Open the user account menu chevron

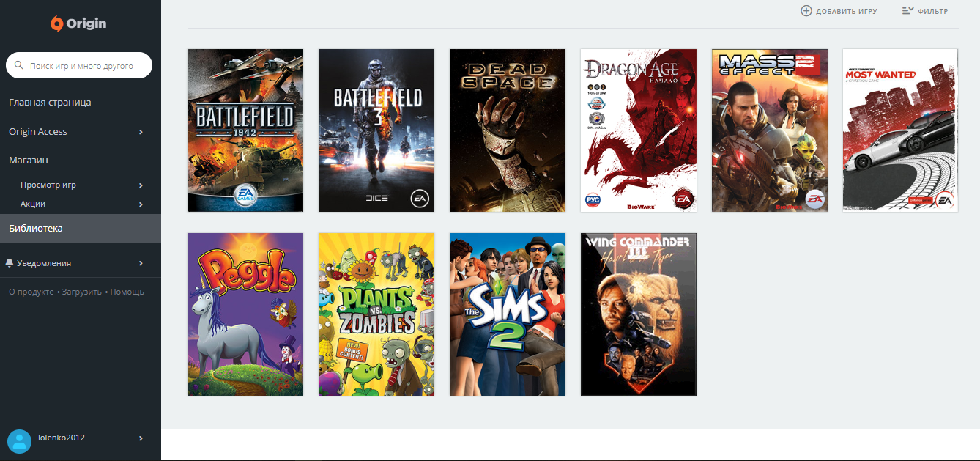[x=141, y=438]
